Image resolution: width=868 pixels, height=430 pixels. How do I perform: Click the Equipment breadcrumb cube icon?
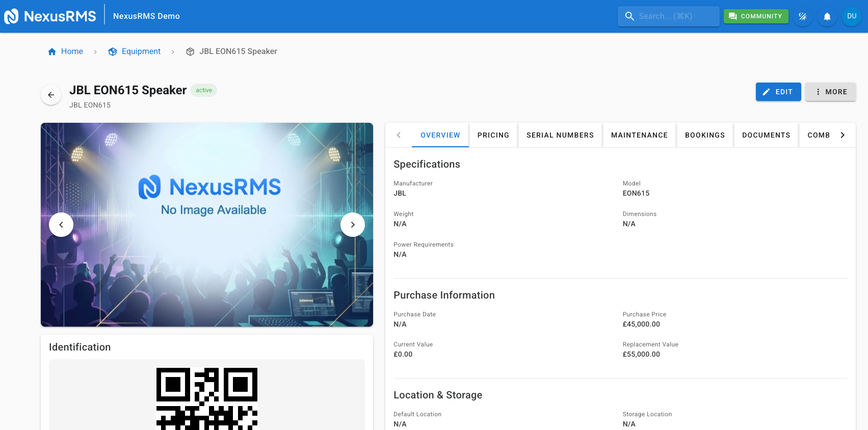(x=113, y=51)
